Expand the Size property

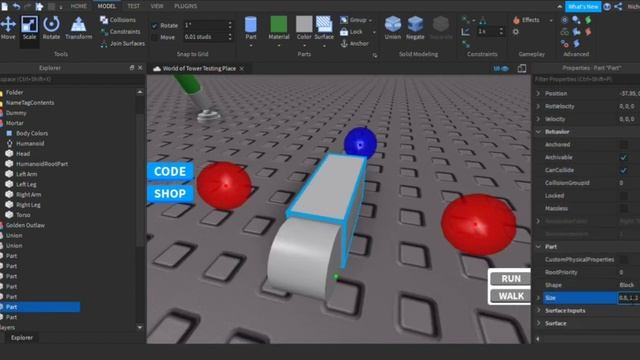pyautogui.click(x=538, y=298)
